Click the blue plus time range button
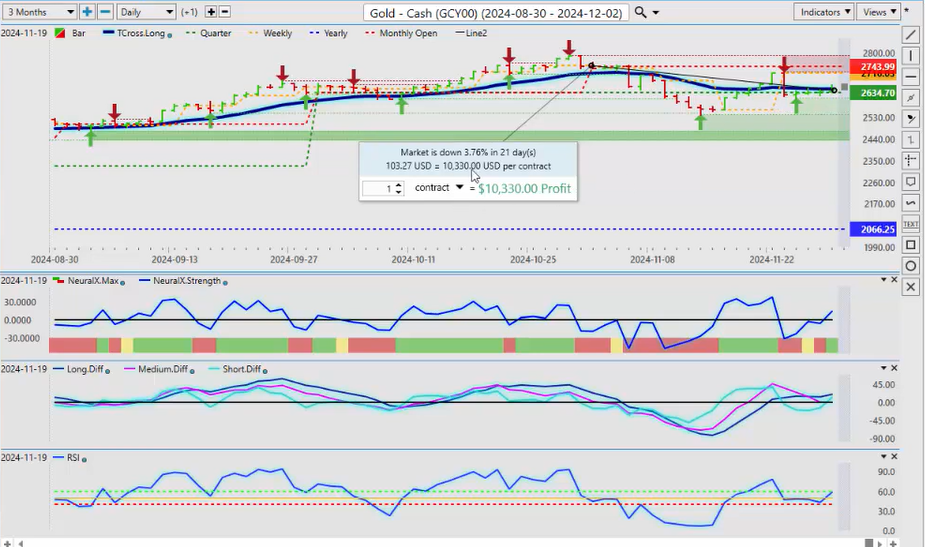The image size is (925, 547). tap(87, 12)
